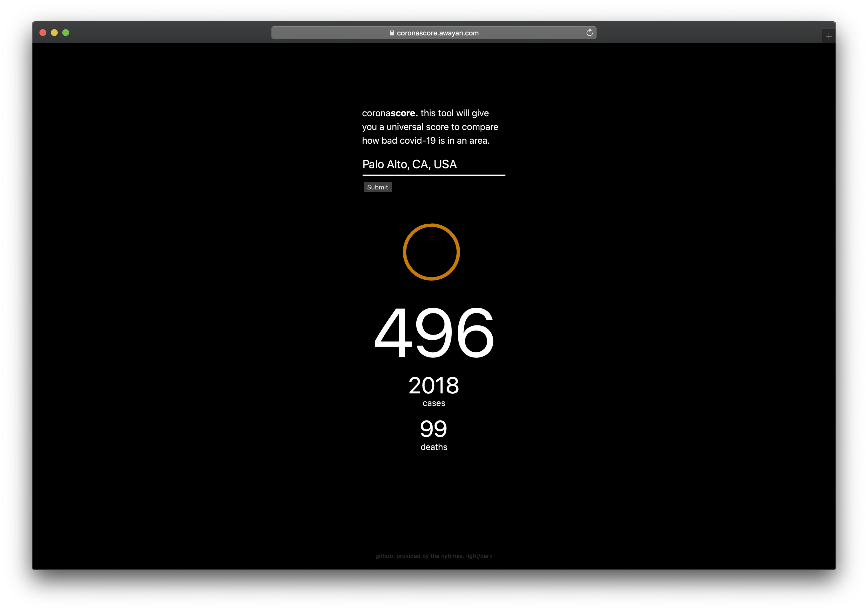Screen dimensions: 868x612
Task: Open the nytimes data source link
Action: (x=451, y=556)
